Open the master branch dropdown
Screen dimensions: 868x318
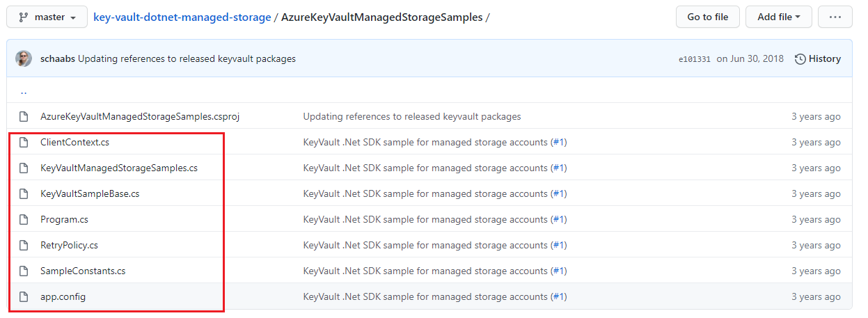[x=47, y=17]
